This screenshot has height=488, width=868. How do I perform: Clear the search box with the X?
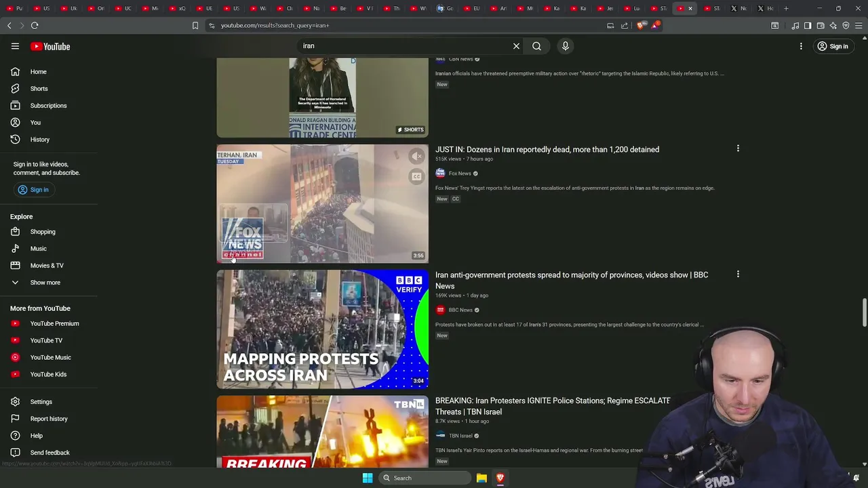tap(516, 46)
